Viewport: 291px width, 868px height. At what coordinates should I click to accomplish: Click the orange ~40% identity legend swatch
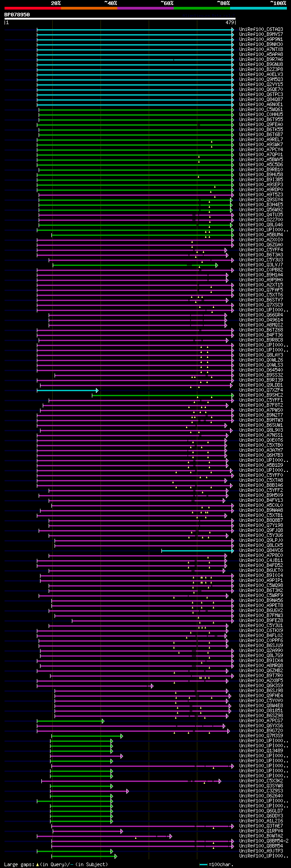click(x=89, y=8)
